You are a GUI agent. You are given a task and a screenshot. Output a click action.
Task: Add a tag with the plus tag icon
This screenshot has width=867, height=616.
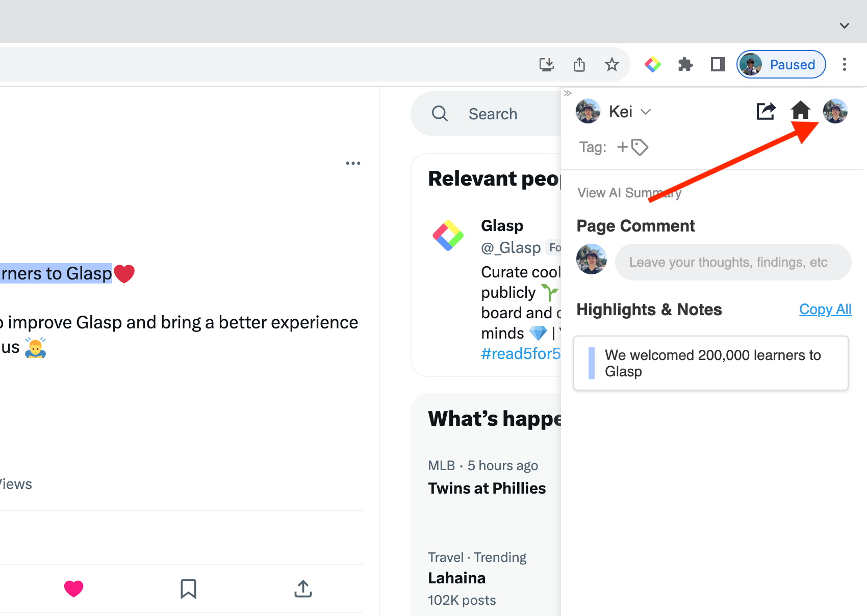click(632, 147)
